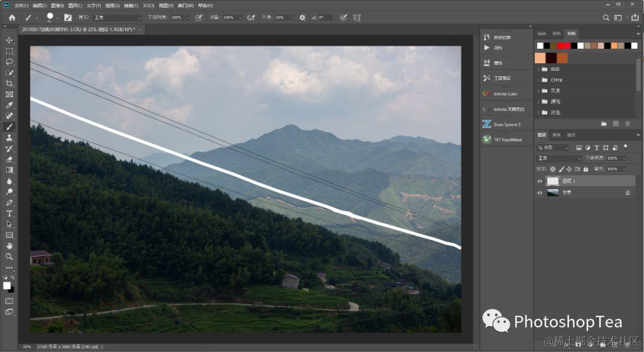Open the Edit Toolbar three-dots menu

pyautogui.click(x=9, y=267)
